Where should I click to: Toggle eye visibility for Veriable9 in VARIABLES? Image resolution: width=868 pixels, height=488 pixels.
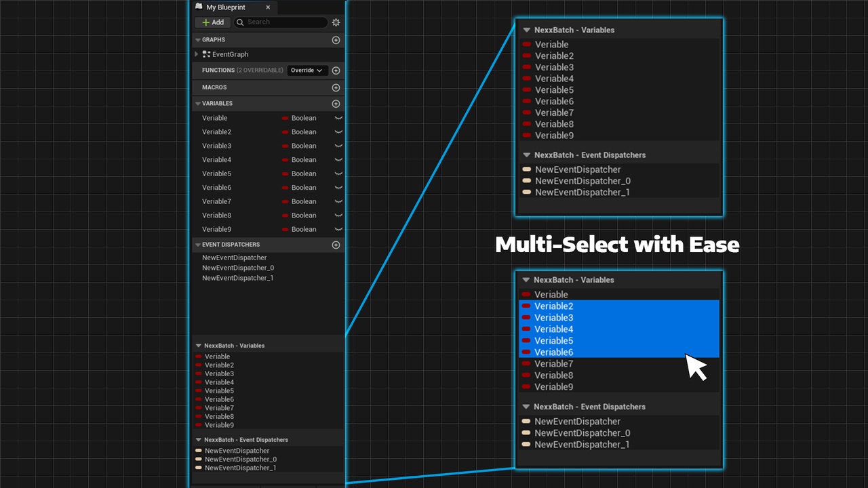point(338,229)
